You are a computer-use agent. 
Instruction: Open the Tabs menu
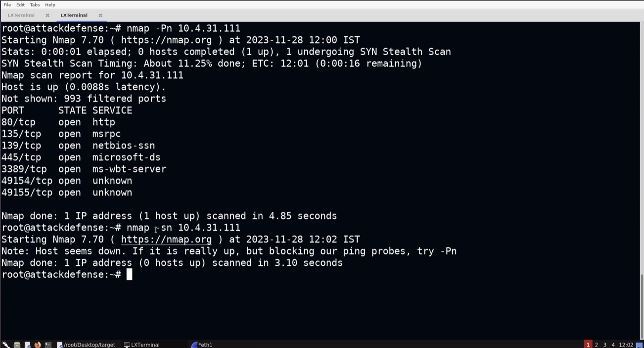35,5
